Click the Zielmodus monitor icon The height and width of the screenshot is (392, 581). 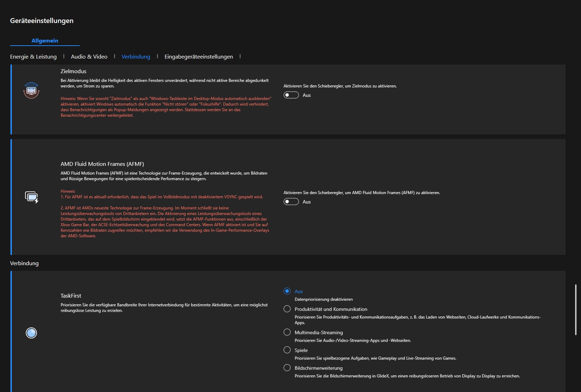[31, 91]
